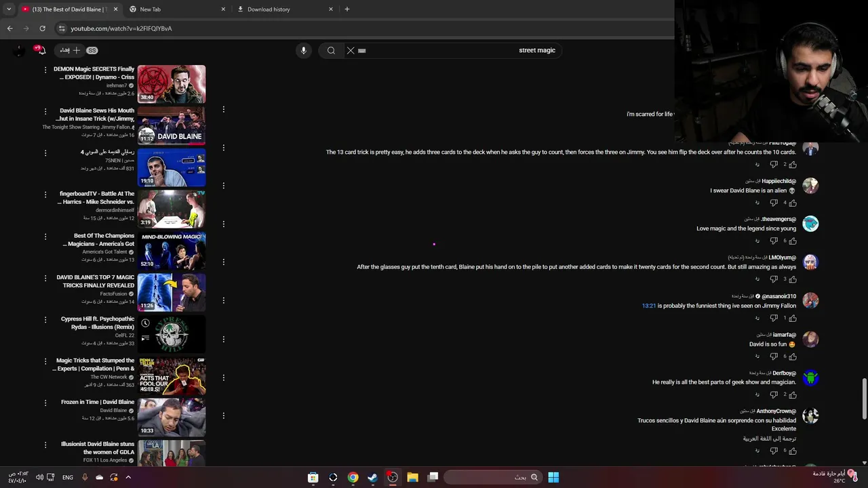Open the YouTube notifications bell

coord(41,50)
